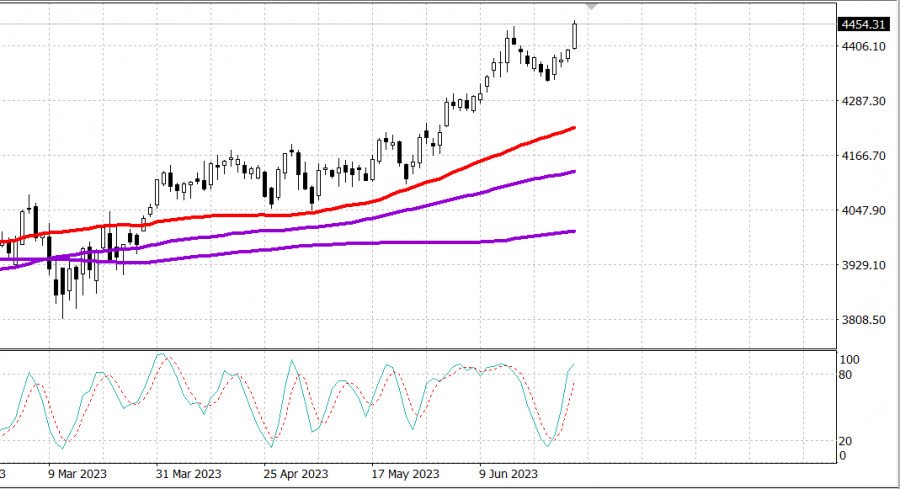Click the current price label 4454.31
900x489 pixels.
point(864,25)
